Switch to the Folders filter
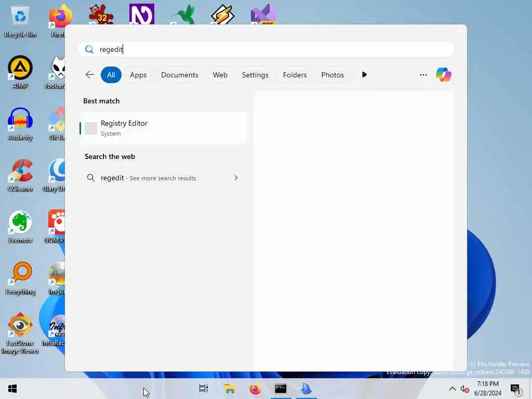Viewport: 532px width, 399px height. tap(295, 75)
